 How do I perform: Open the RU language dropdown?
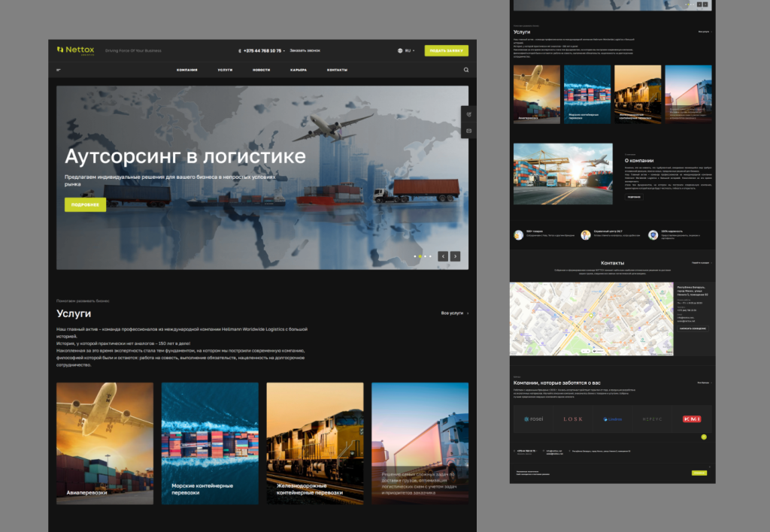(406, 50)
